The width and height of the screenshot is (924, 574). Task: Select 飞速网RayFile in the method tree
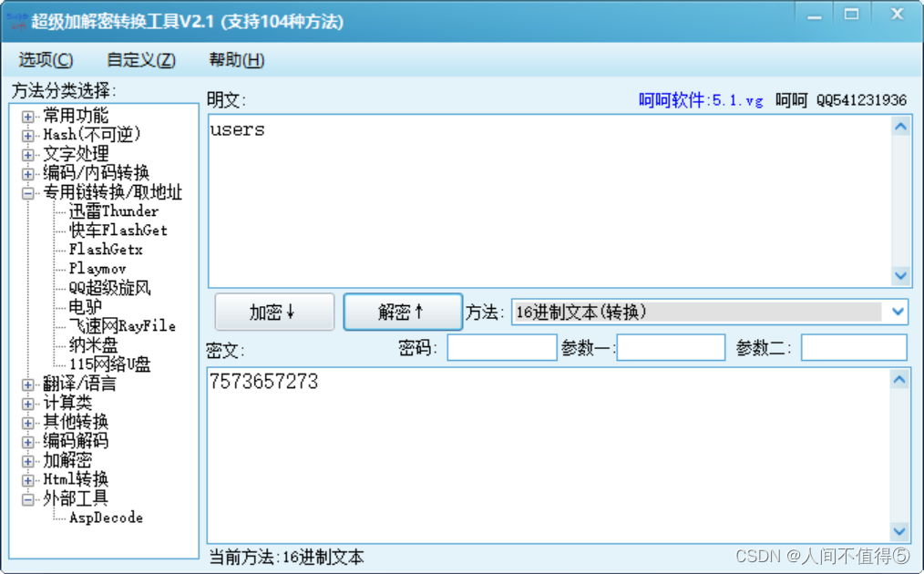[x=122, y=325]
